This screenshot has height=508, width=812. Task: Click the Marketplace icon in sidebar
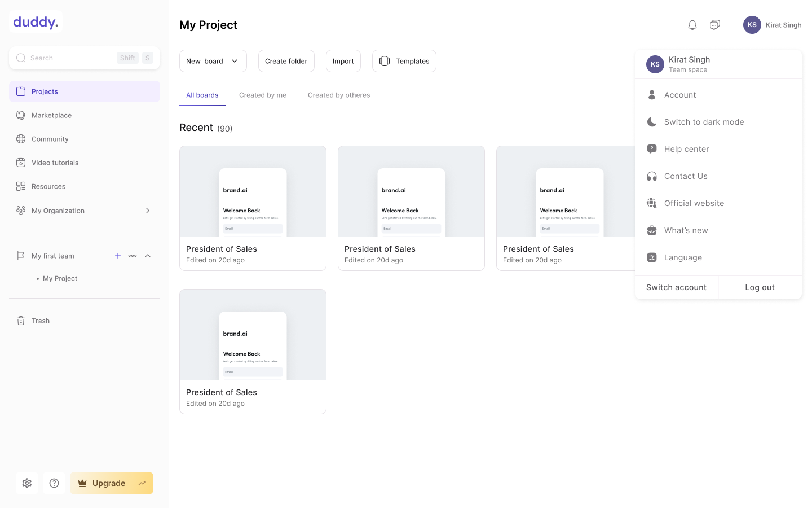(x=21, y=115)
